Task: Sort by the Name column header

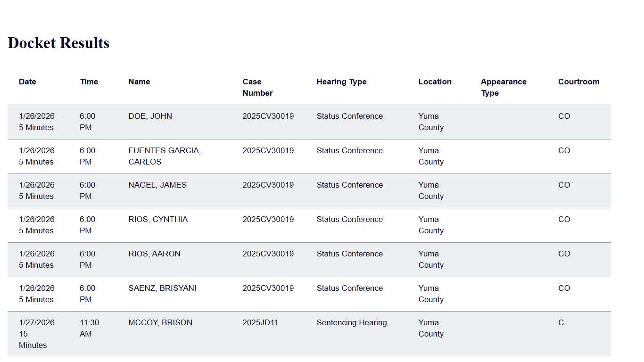Action: coord(139,82)
